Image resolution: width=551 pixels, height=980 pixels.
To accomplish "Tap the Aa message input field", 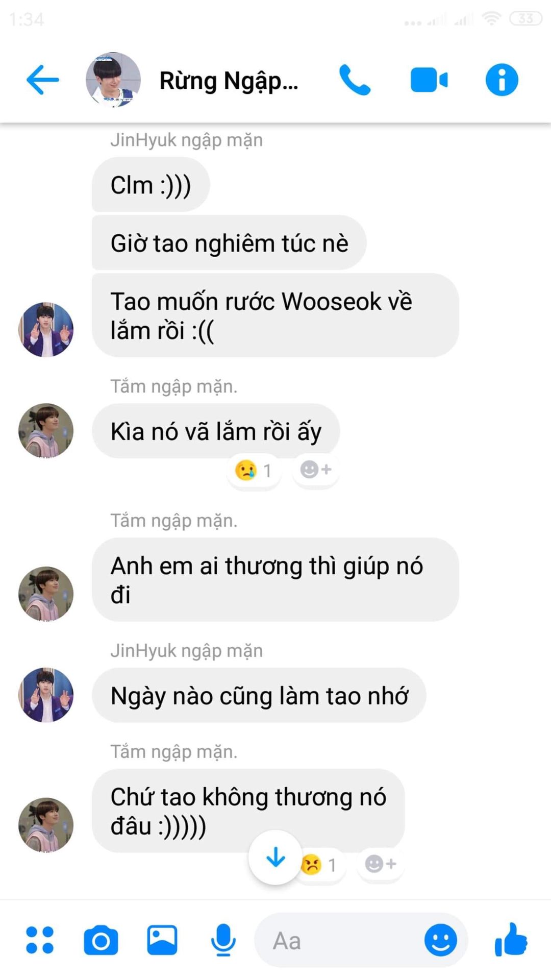I will click(x=347, y=940).
